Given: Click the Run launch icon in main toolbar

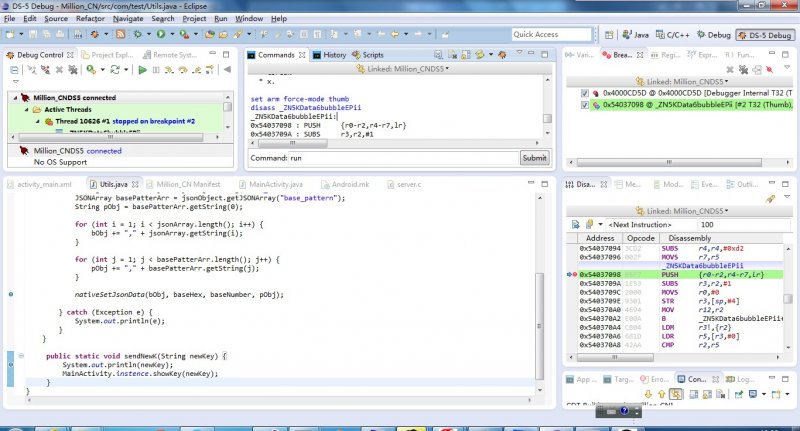Looking at the screenshot, I should point(160,34).
